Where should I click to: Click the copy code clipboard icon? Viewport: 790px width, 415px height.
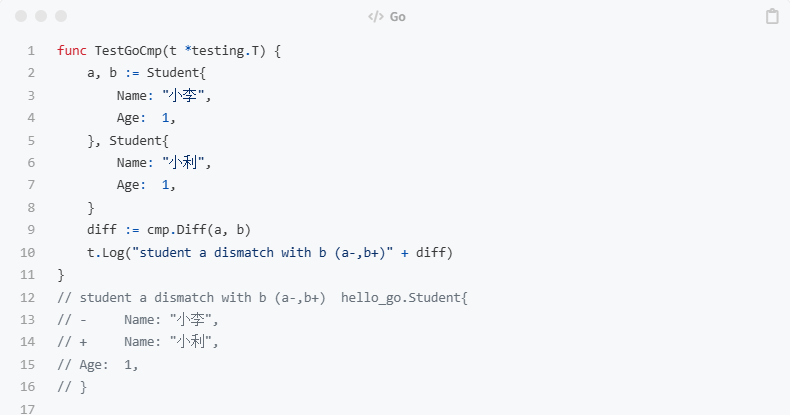[772, 17]
